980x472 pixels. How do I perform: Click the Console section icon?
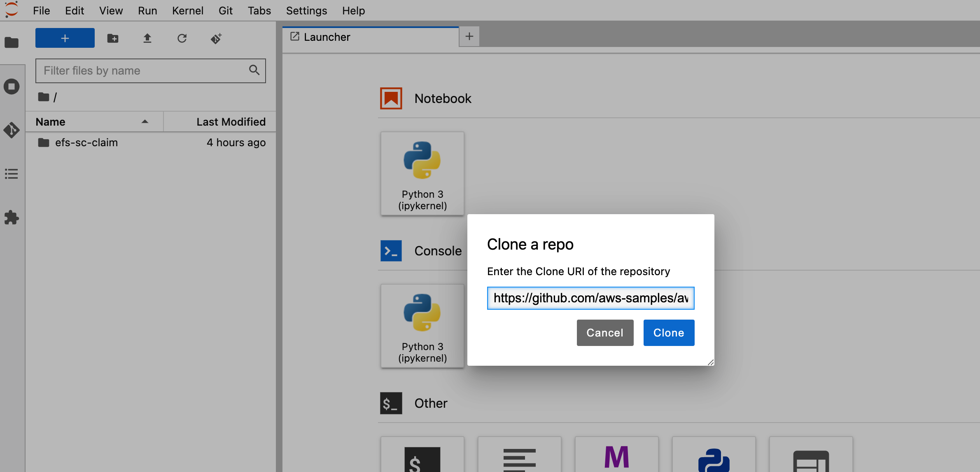391,251
